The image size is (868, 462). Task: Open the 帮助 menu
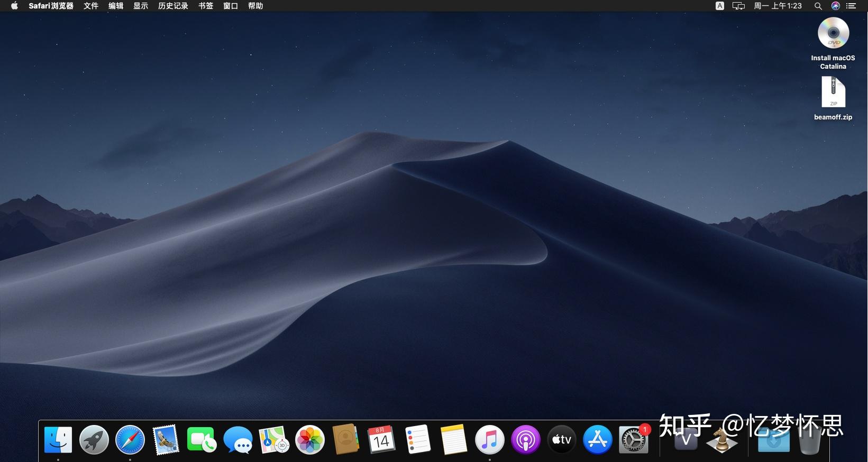click(x=255, y=6)
